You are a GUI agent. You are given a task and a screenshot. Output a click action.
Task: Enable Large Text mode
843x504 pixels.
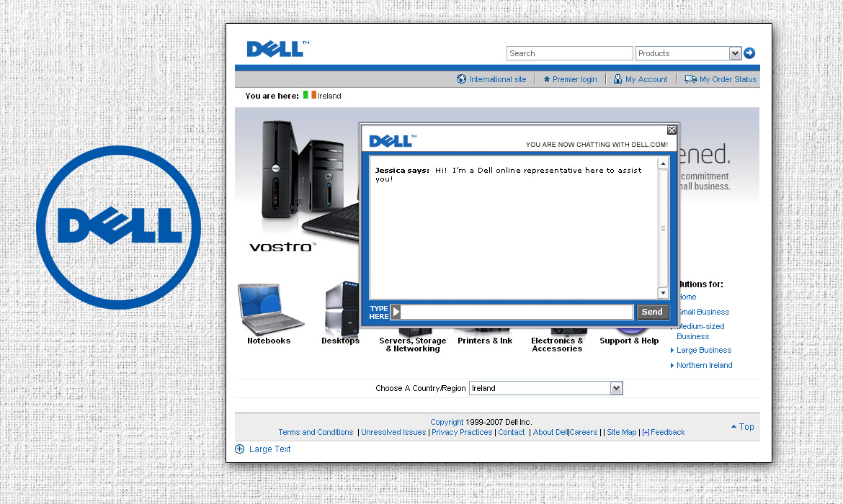[x=269, y=449]
